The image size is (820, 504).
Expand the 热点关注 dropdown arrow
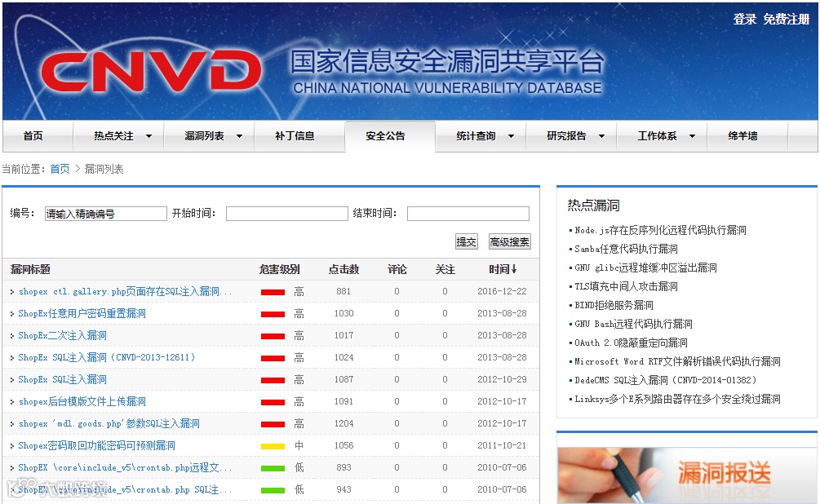(149, 136)
